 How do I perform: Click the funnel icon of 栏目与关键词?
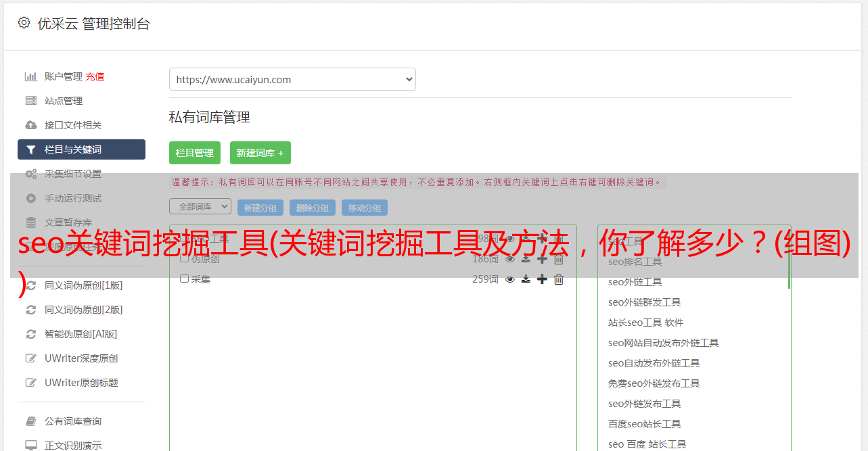click(x=31, y=149)
